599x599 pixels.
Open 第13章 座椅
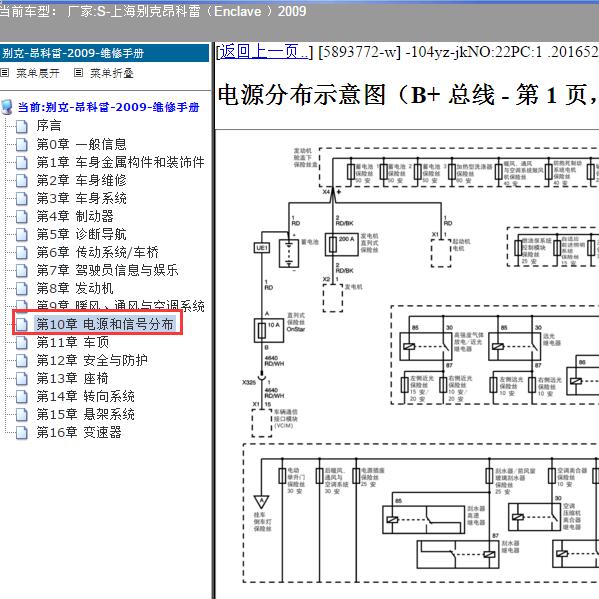click(73, 378)
